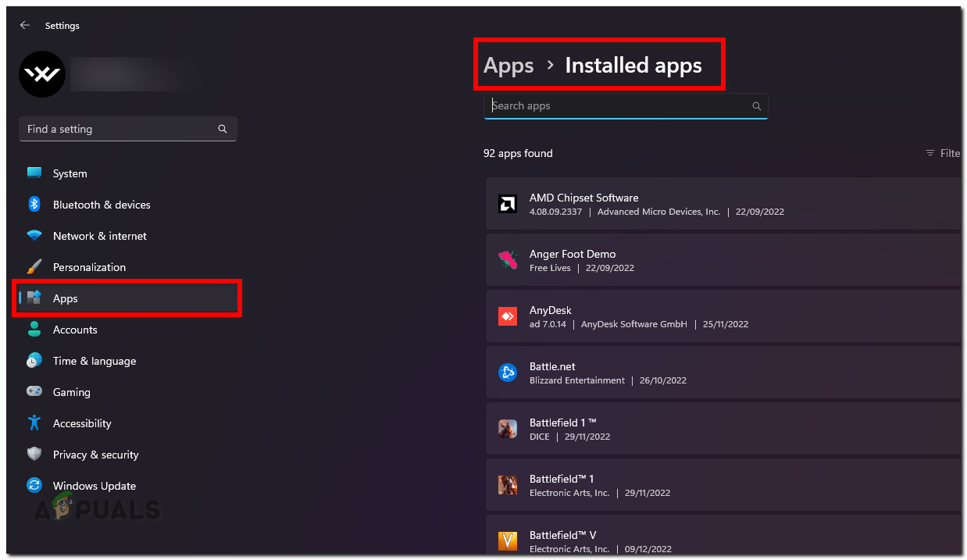The width and height of the screenshot is (967, 560).
Task: Click the Battle.net app icon
Action: [x=508, y=373]
